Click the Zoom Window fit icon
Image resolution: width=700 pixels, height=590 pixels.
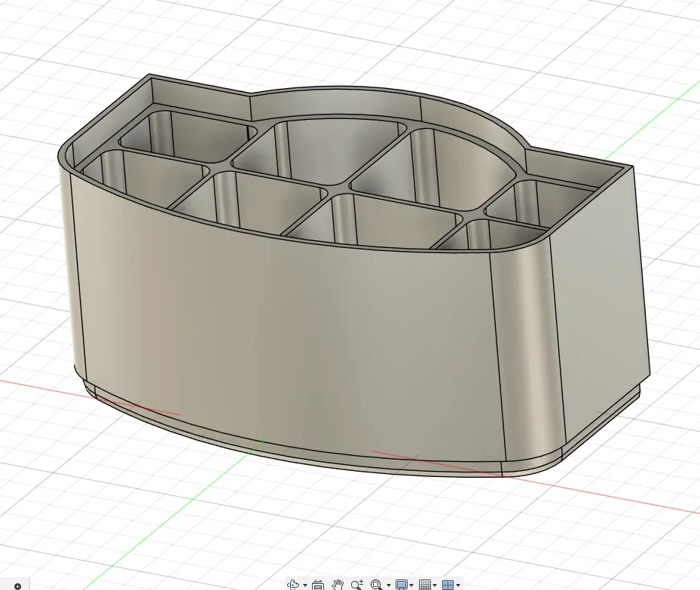[376, 585]
